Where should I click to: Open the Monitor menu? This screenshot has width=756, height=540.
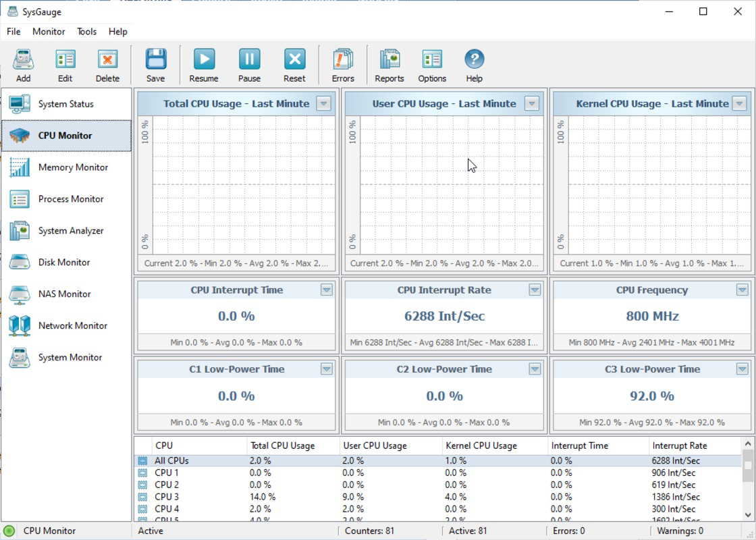point(49,32)
